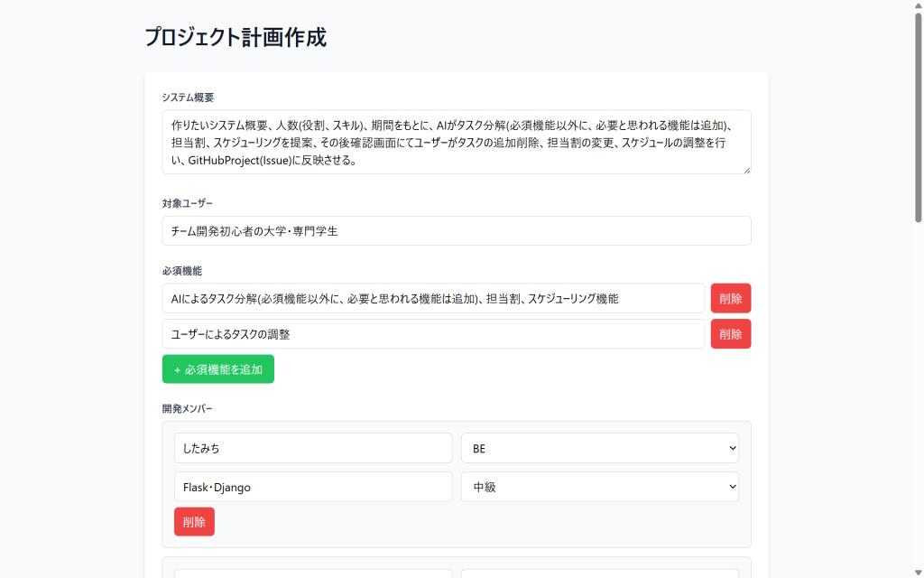Click the first 必須機能 field about AIによるタスク分解

[x=433, y=298]
